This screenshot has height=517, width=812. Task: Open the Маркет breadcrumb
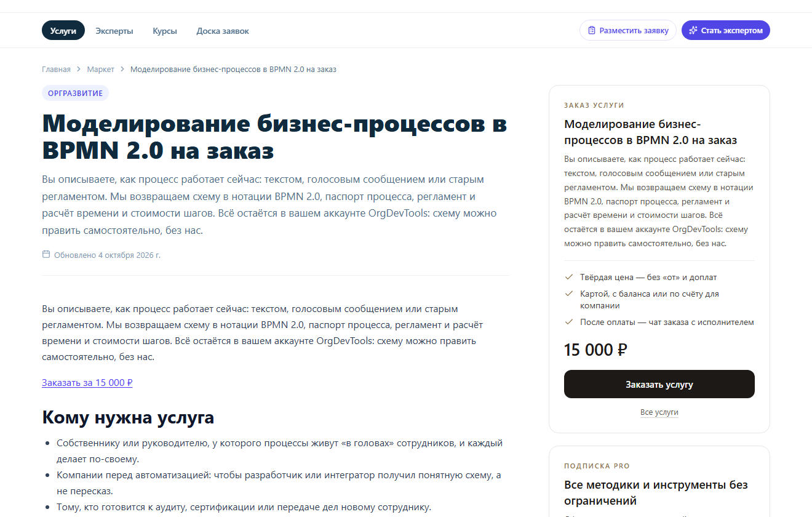point(101,69)
